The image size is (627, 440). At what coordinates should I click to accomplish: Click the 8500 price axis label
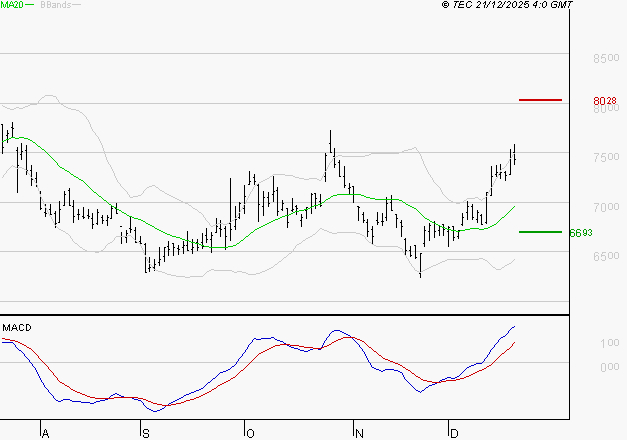pos(606,58)
